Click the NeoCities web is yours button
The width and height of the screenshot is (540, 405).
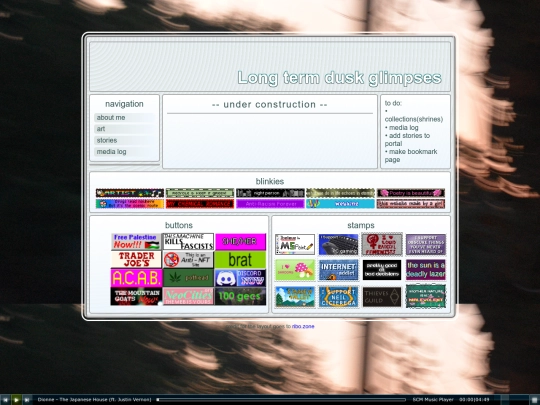188,296
